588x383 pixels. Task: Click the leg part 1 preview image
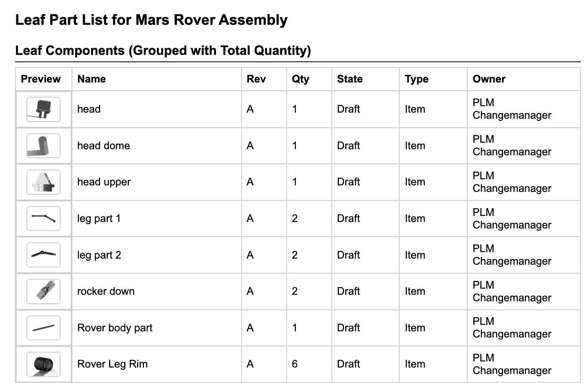coord(44,219)
